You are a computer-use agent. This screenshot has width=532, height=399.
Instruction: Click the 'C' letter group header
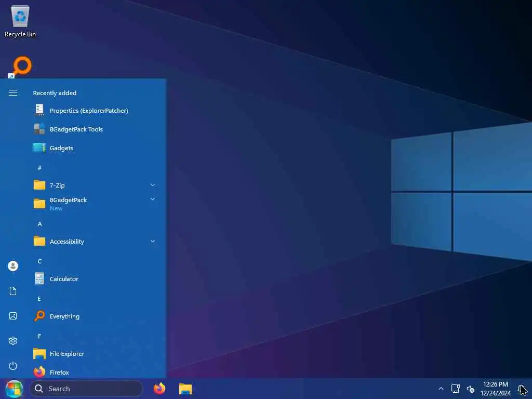tap(39, 261)
